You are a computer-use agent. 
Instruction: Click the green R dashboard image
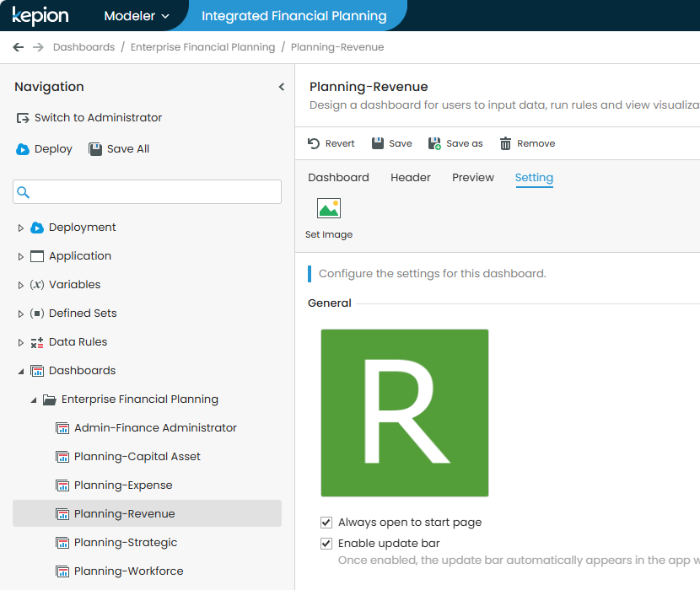coord(404,413)
